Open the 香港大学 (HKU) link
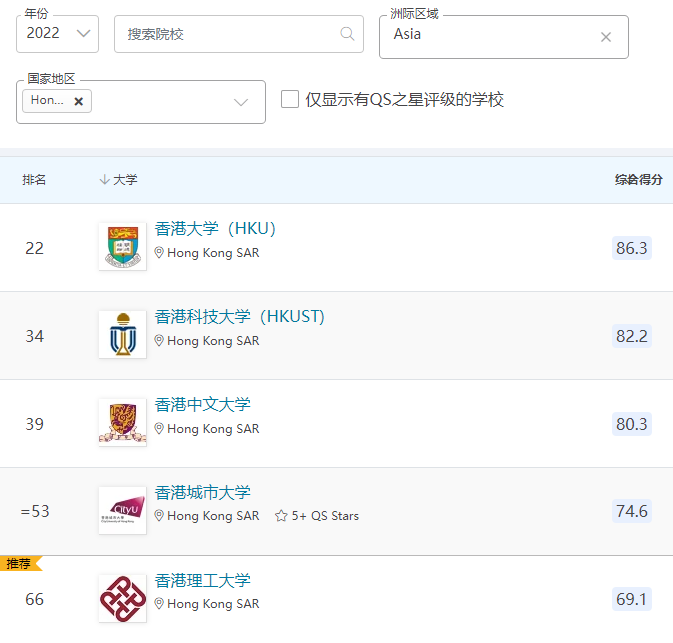The image size is (673, 643). tap(215, 229)
